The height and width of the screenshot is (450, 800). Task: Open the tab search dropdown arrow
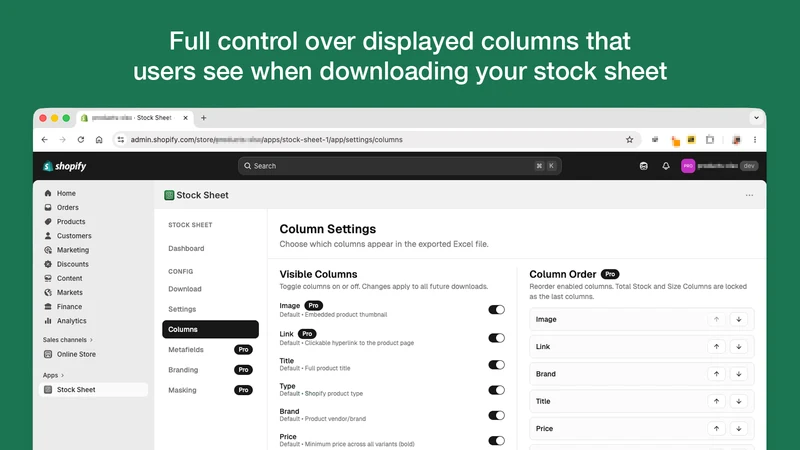click(x=756, y=118)
